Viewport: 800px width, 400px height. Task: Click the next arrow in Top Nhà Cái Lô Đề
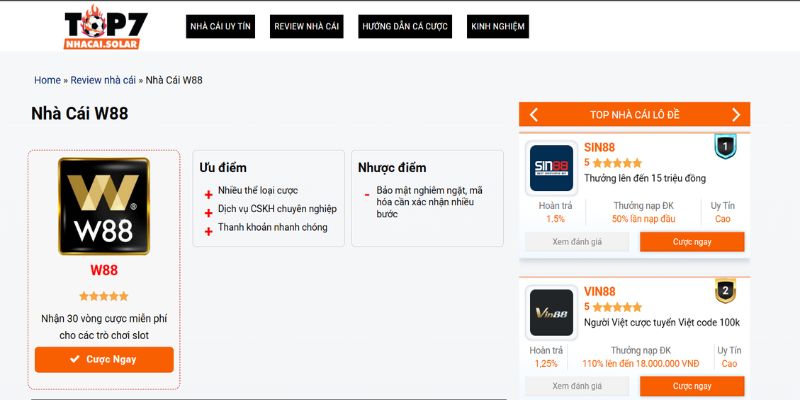(x=736, y=115)
